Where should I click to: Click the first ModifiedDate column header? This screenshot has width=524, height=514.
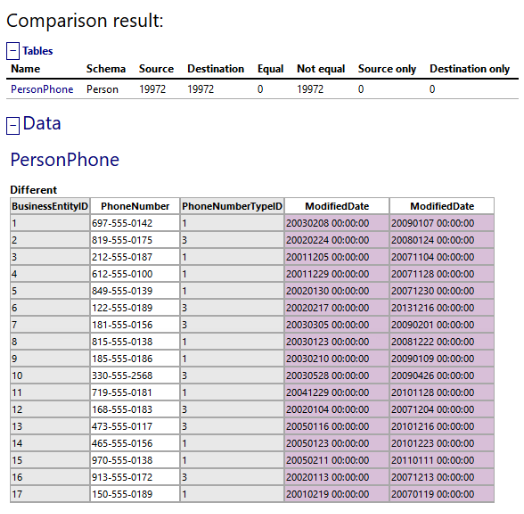[x=337, y=206]
